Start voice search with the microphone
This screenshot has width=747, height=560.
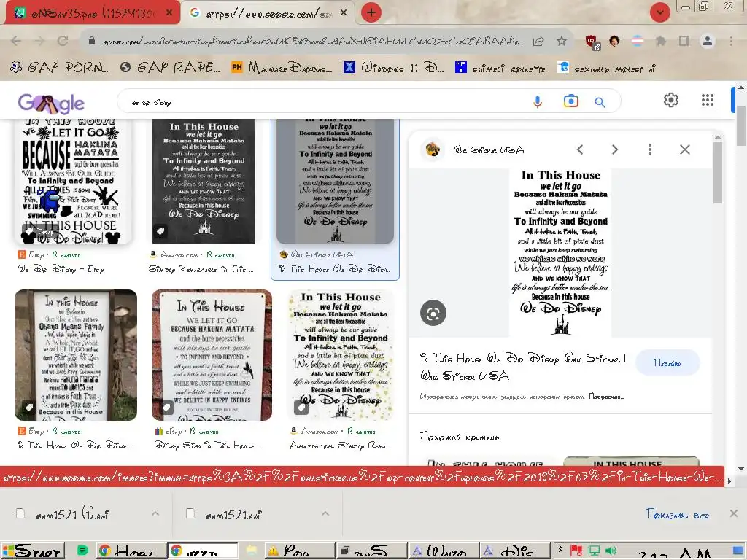click(x=538, y=102)
